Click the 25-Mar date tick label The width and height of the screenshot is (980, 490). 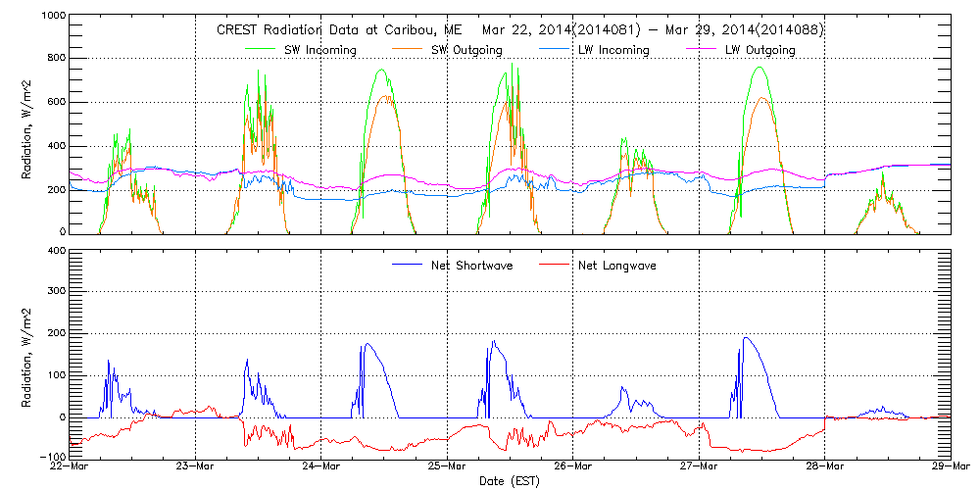tap(447, 466)
